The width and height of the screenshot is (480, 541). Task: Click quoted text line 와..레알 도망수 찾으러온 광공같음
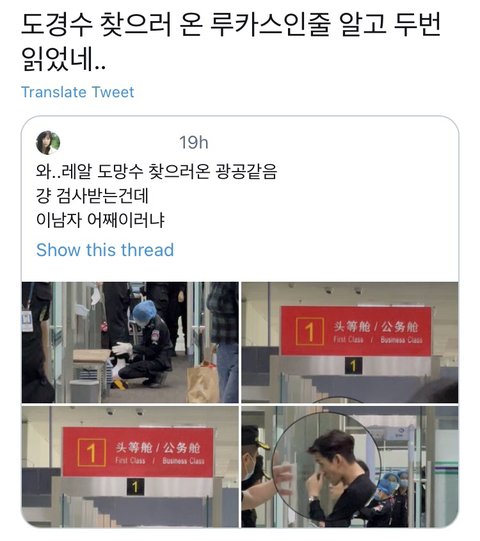pyautogui.click(x=156, y=171)
